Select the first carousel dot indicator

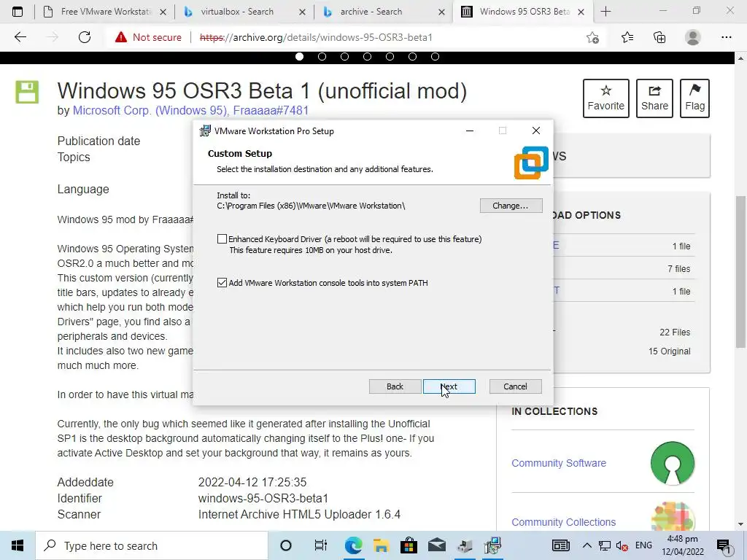[x=300, y=57]
